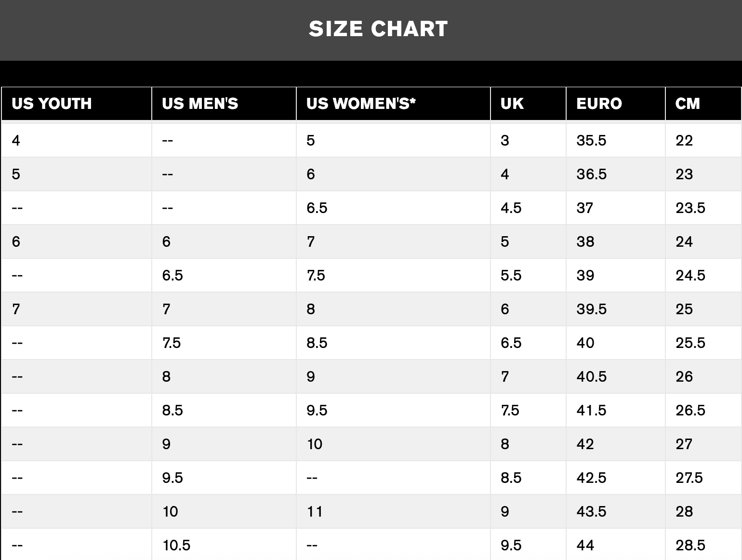Screen dimensions: 742x560
Task: Click the US Men's 10.5 cell
Action: (x=224, y=545)
